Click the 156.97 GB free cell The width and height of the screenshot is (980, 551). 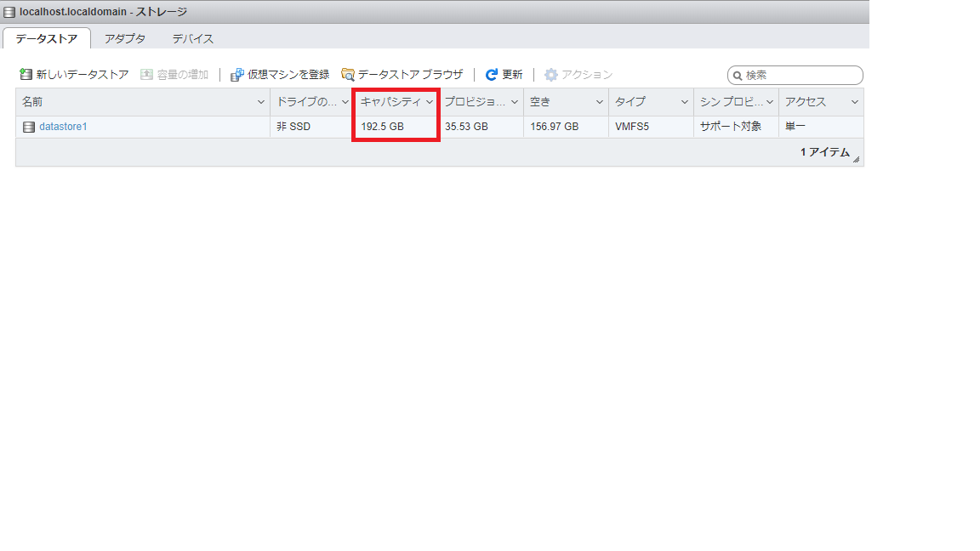pos(566,127)
